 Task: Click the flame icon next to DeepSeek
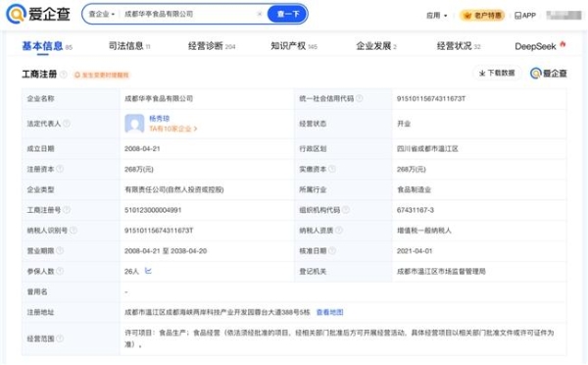coord(563,44)
